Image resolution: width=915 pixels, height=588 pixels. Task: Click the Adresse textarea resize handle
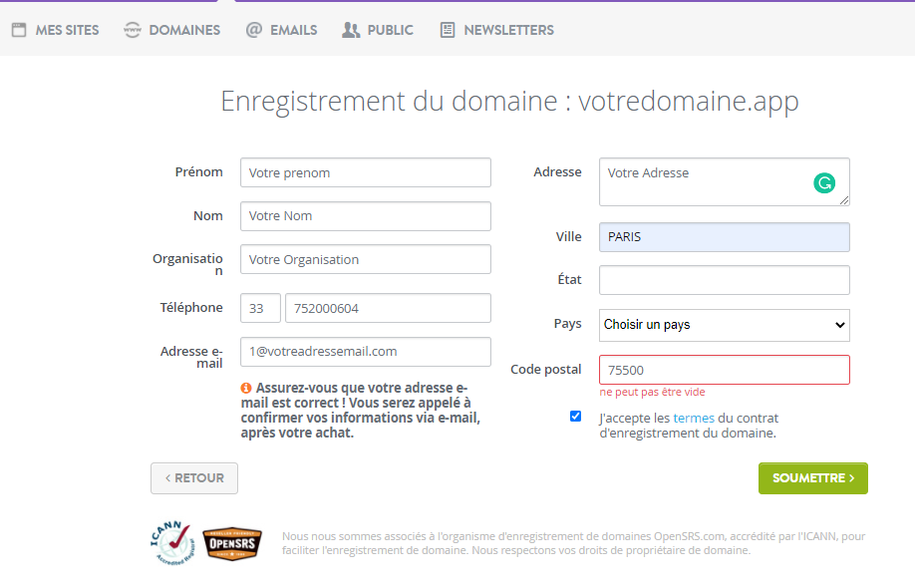pos(844,200)
